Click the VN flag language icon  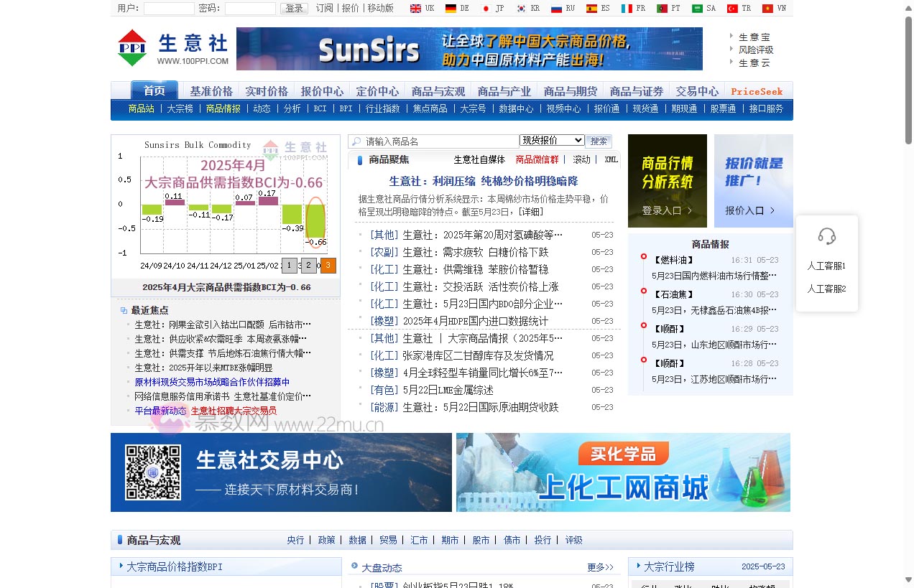(x=767, y=9)
